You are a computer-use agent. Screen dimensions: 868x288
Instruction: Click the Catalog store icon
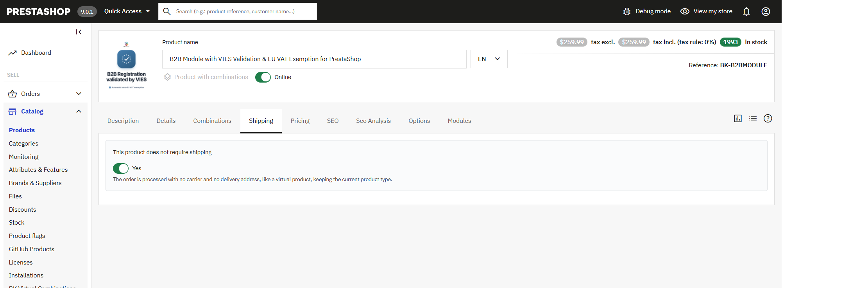(x=13, y=112)
